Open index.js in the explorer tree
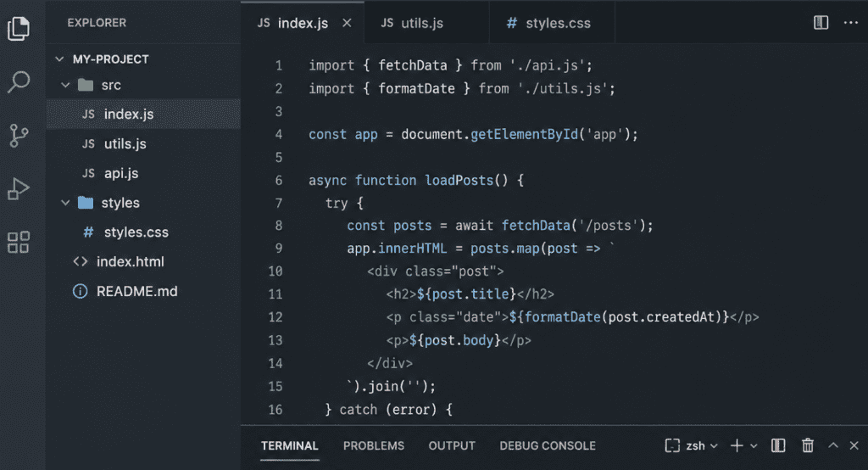The height and width of the screenshot is (470, 868). (x=143, y=115)
